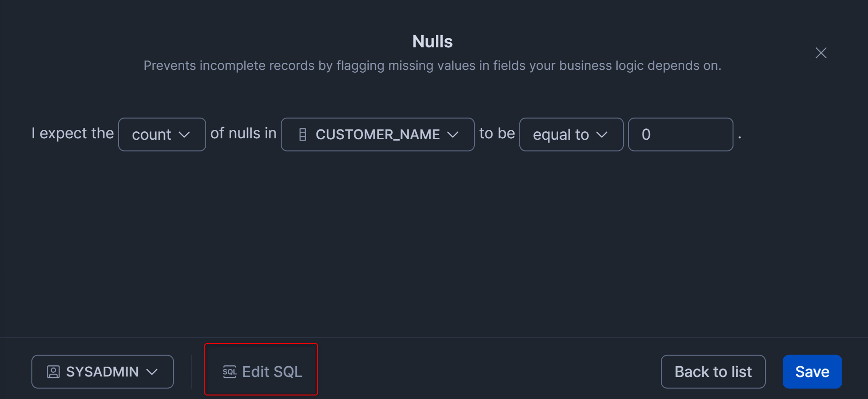Open the SYSADMIN role selector
This screenshot has width=868, height=399.
point(102,372)
